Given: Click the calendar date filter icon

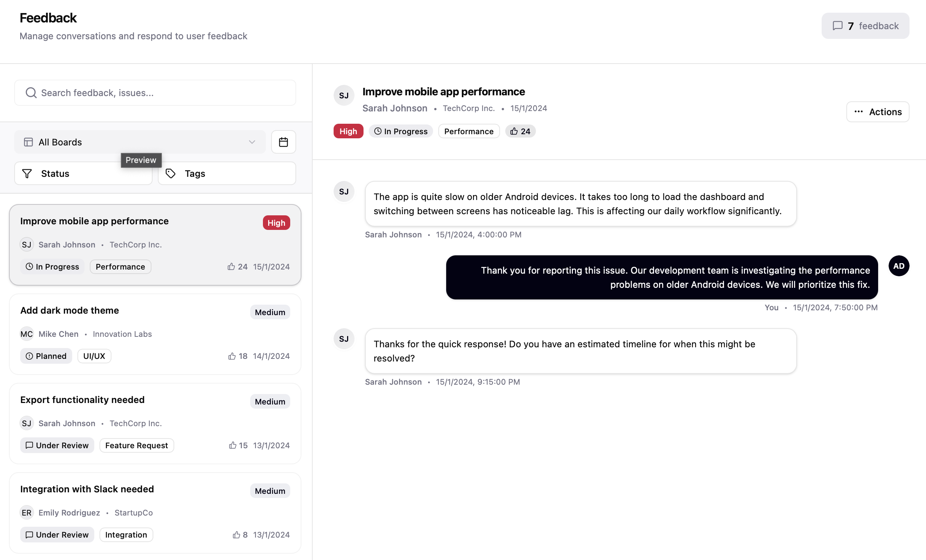Looking at the screenshot, I should (283, 142).
